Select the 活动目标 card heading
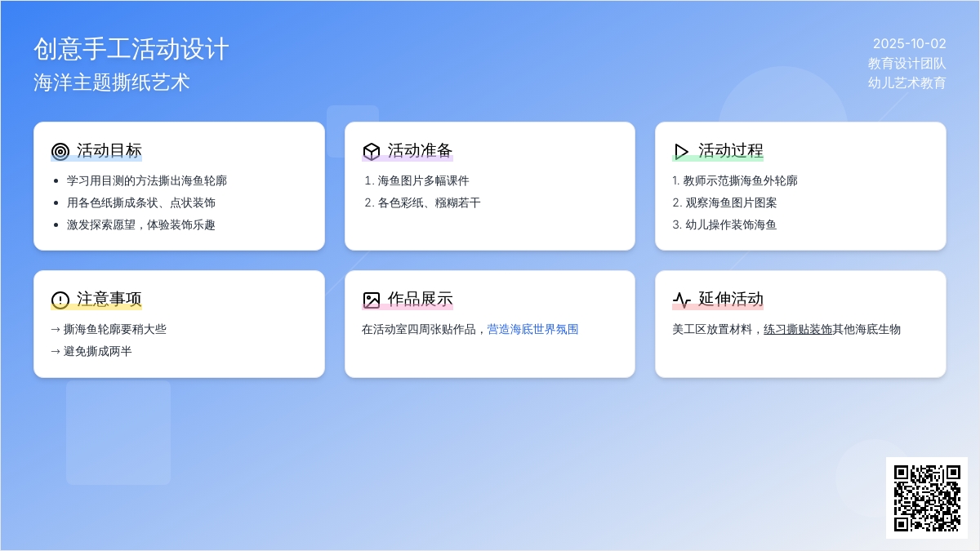 (x=109, y=150)
